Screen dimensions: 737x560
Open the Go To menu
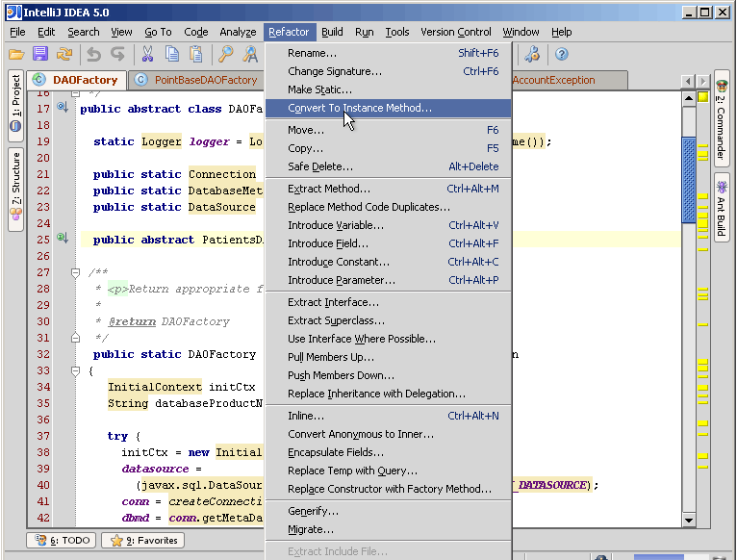(x=158, y=32)
